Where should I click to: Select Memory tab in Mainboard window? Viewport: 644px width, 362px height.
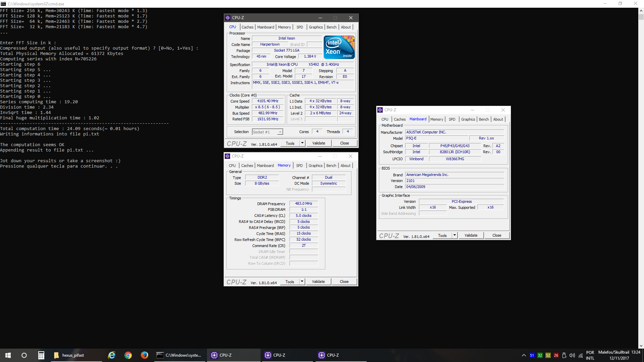[437, 119]
